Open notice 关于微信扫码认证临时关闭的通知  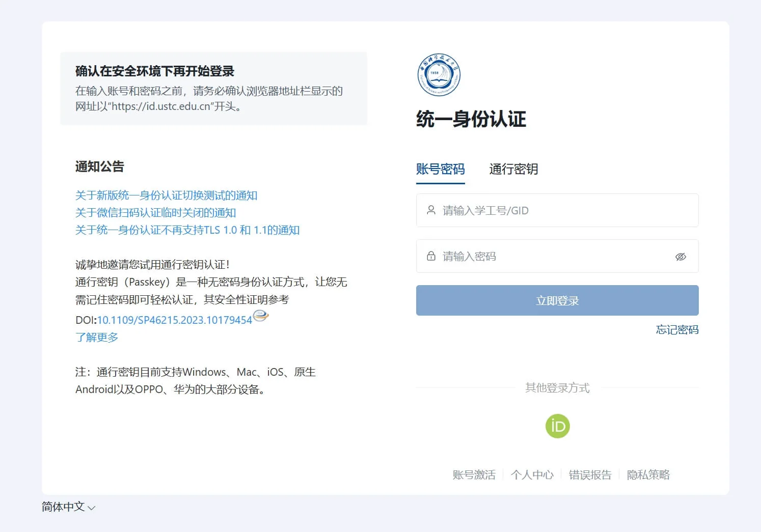coord(155,213)
